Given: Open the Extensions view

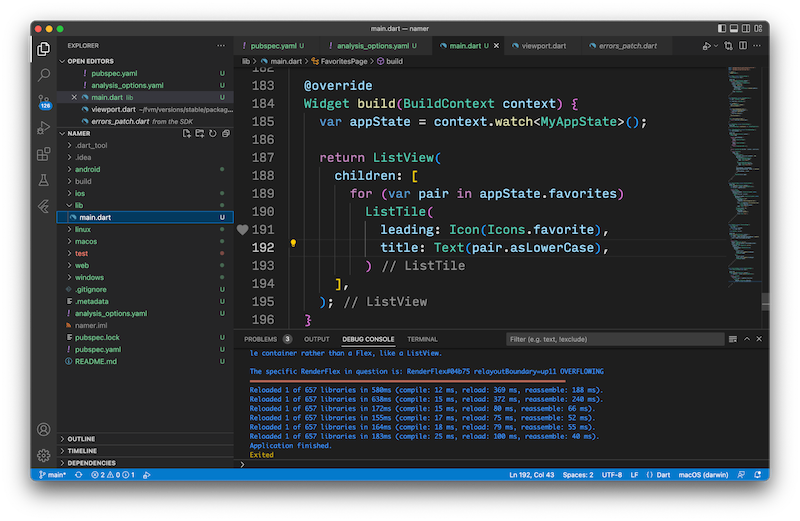Looking at the screenshot, I should (44, 154).
